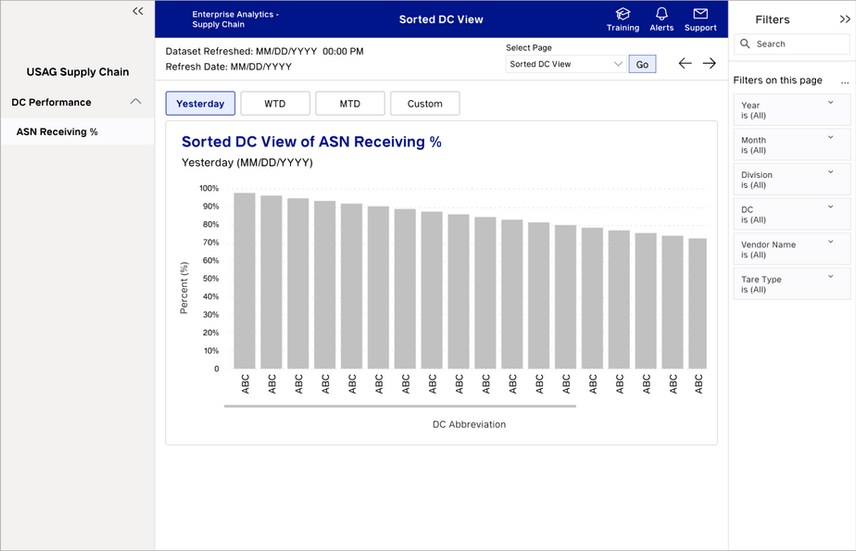Click the Yesterday (MM/DD/YYYY) subtitle
Image resolution: width=856 pixels, height=551 pixels.
tap(247, 163)
